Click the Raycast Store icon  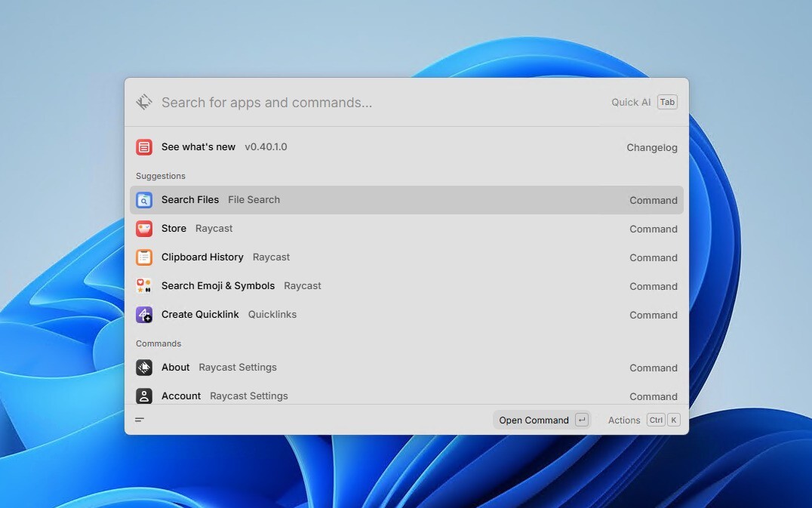[144, 229]
